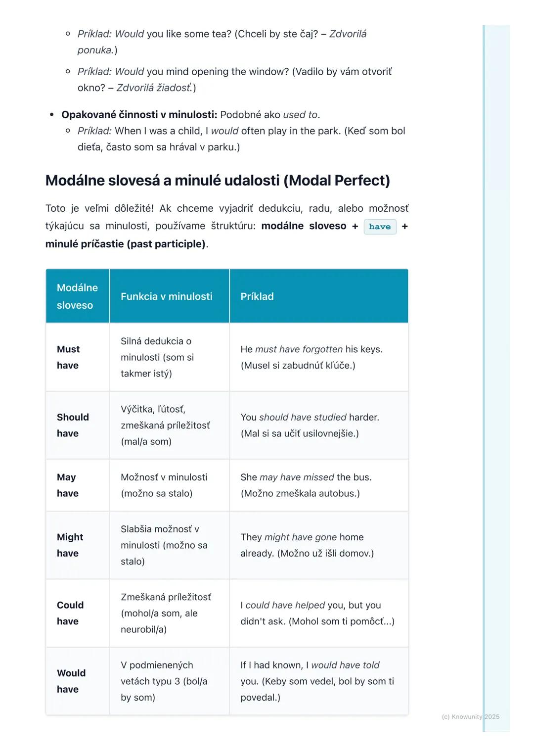This screenshot has height=756, width=534.
Task: Click the 'Funkcia v minulosti' column header
Action: coord(167,296)
